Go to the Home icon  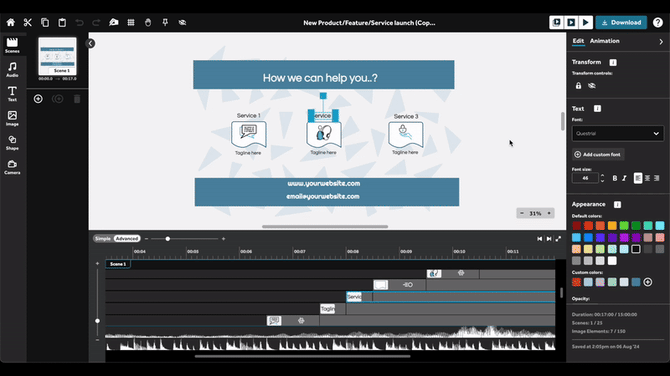pyautogui.click(x=11, y=23)
